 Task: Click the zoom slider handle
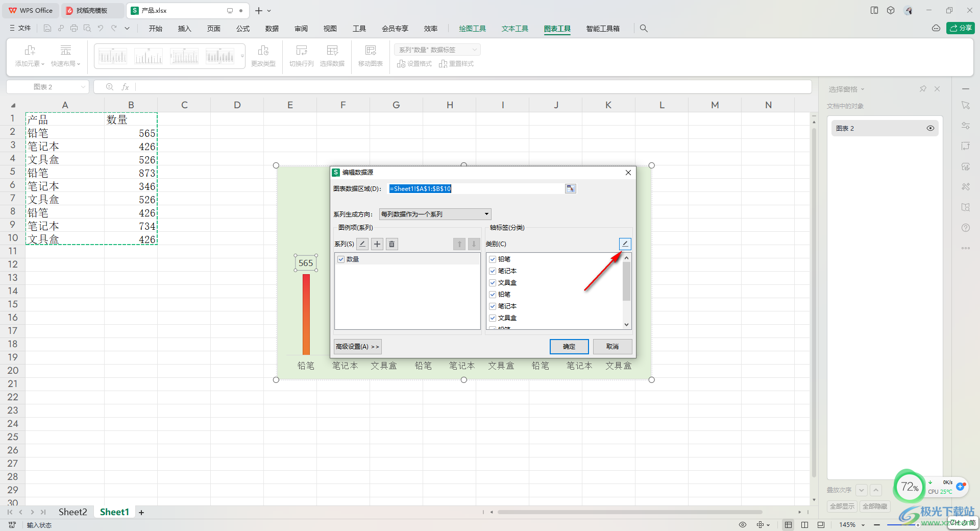[x=918, y=525]
